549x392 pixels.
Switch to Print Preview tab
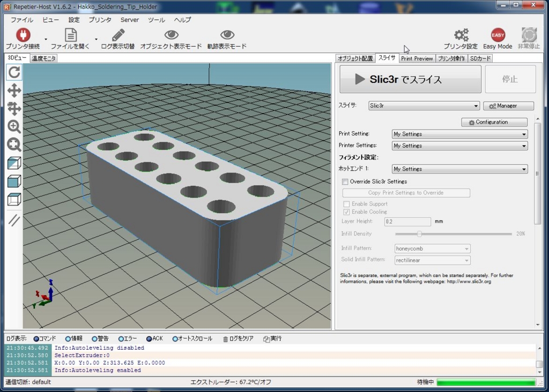417,58
